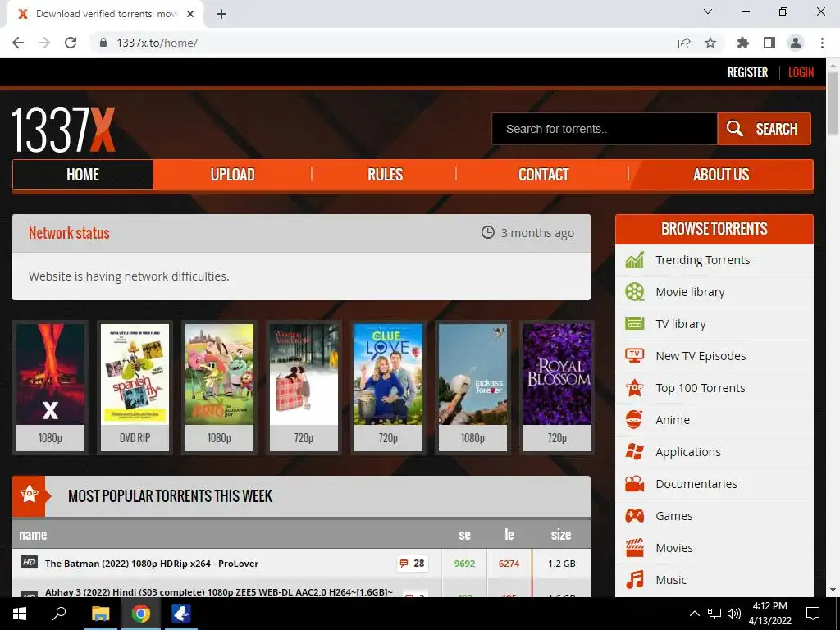Screen dimensions: 840x630
Task: Open the Chrome extensions puzzle icon
Action: click(742, 43)
